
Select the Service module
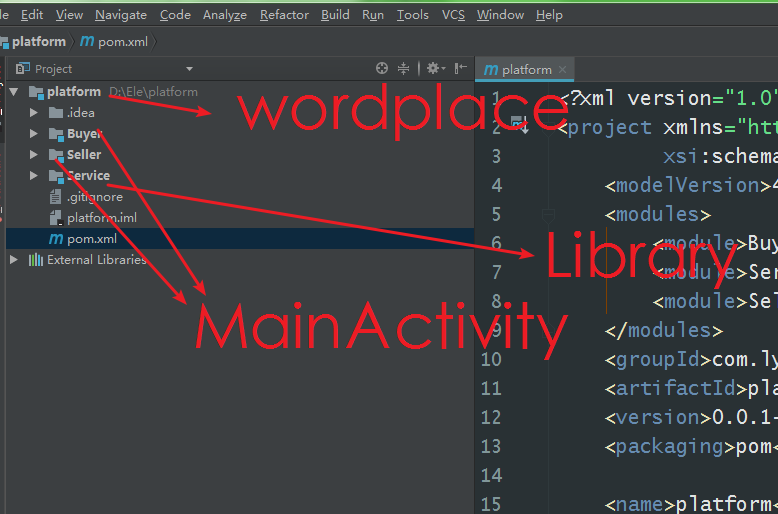coord(88,176)
